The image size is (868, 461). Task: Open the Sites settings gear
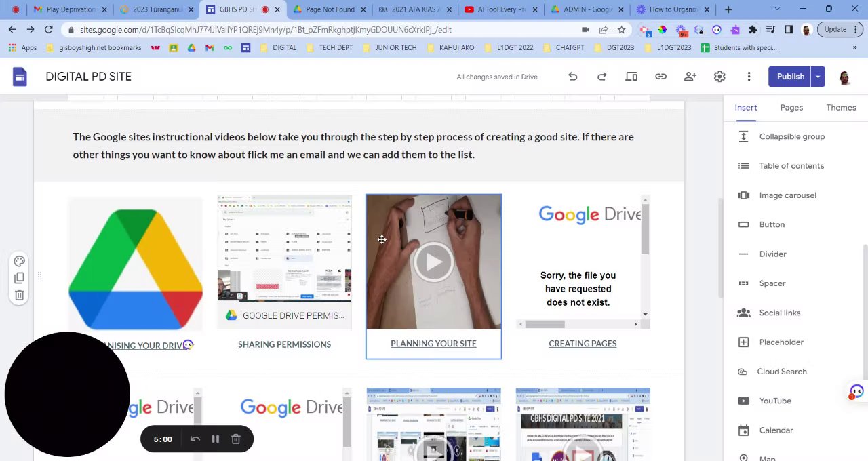coord(719,77)
